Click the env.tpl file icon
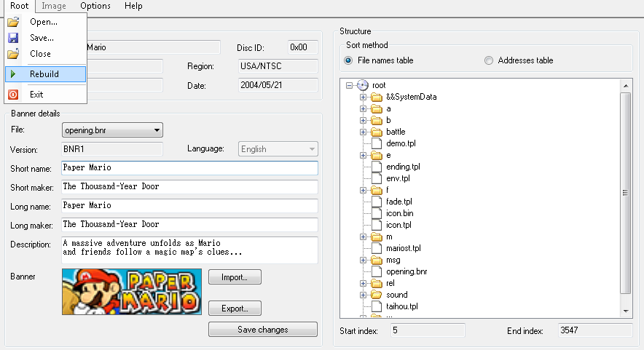The image size is (644, 350). click(x=377, y=178)
